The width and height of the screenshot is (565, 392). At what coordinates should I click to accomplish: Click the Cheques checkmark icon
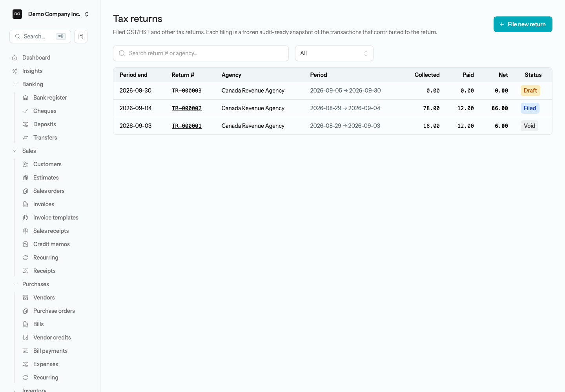[x=26, y=111]
